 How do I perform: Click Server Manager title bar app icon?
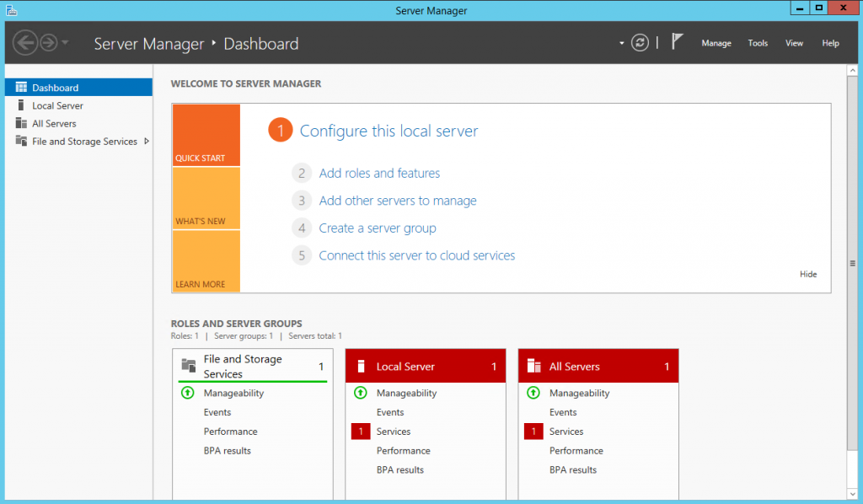click(x=12, y=10)
